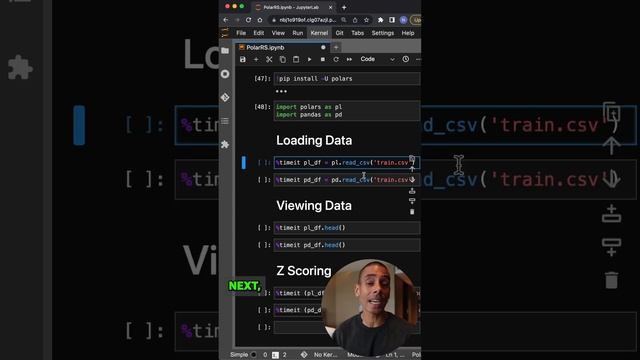Click the import polars as pl cell
Viewport: 640px width, 360px height.
coord(347,111)
